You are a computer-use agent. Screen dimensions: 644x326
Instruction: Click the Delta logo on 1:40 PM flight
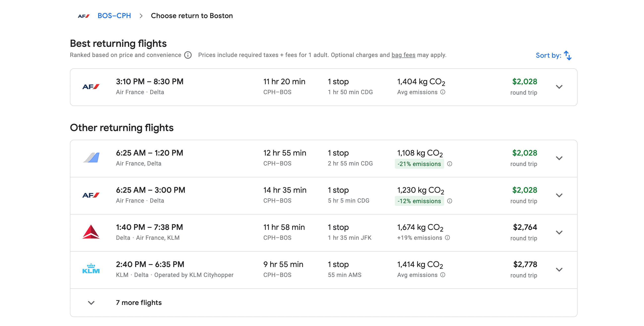[91, 232]
